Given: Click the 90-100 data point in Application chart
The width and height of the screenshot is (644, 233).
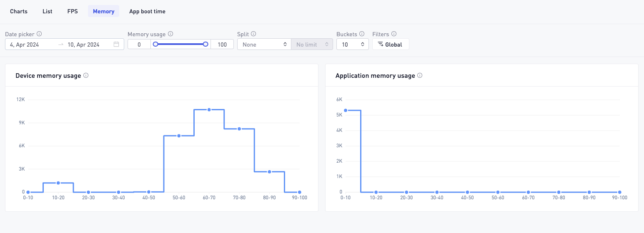Looking at the screenshot, I should pyautogui.click(x=619, y=192).
